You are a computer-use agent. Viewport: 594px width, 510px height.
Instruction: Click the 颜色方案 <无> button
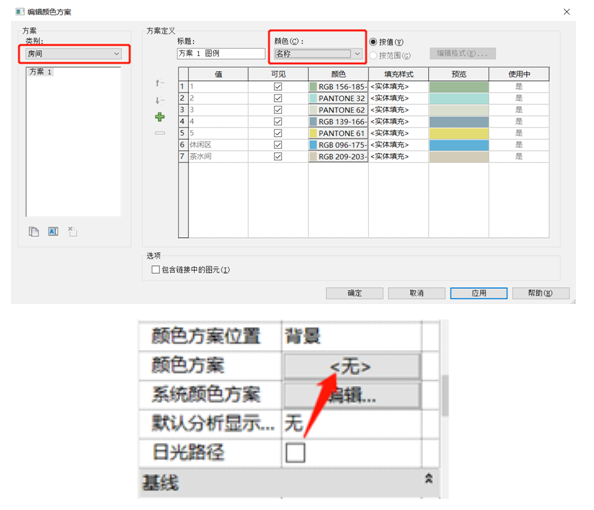[x=352, y=366]
